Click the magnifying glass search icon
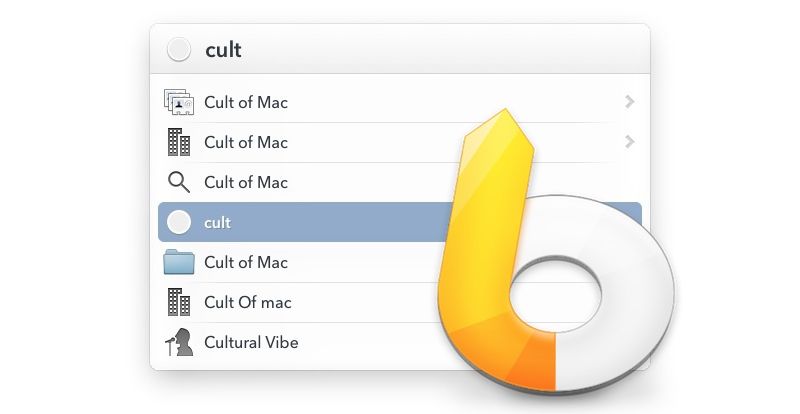The width and height of the screenshot is (800, 414). click(x=178, y=182)
